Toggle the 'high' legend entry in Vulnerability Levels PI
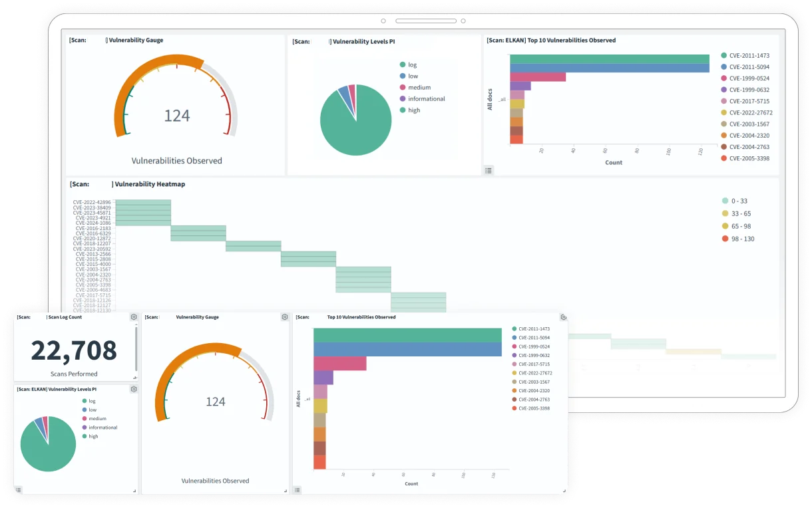Image resolution: width=812 pixels, height=508 pixels. pyautogui.click(x=414, y=110)
